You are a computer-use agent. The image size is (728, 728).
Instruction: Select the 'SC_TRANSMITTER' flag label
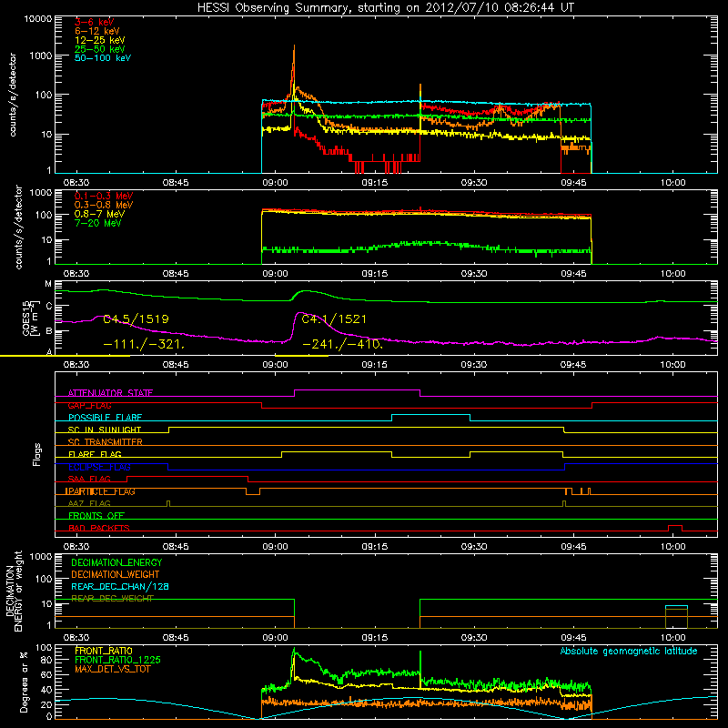coord(105,442)
